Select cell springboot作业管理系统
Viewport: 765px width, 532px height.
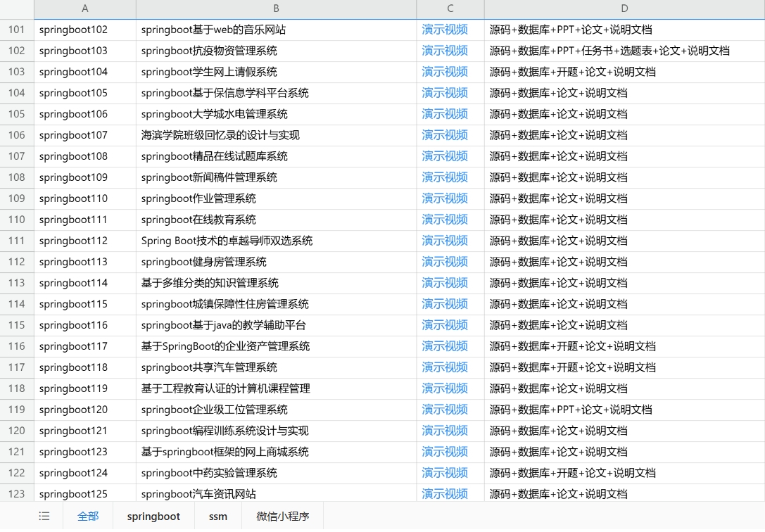pos(276,198)
